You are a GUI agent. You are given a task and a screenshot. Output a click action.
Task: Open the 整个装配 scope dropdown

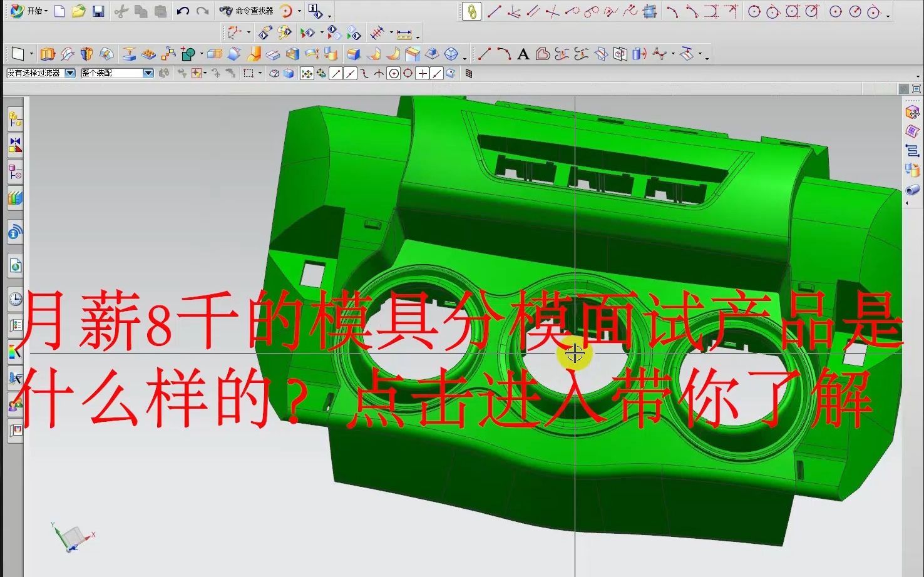[148, 73]
